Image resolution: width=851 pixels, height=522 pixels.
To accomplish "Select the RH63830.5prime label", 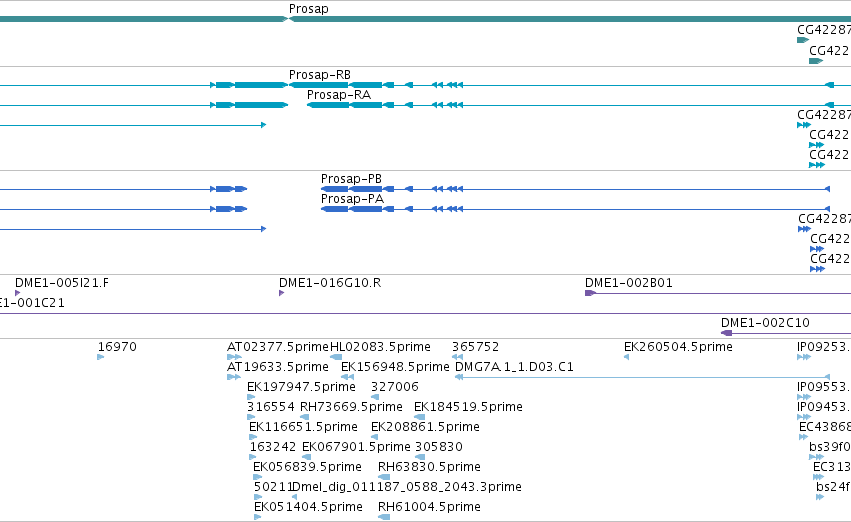I will point(429,467).
